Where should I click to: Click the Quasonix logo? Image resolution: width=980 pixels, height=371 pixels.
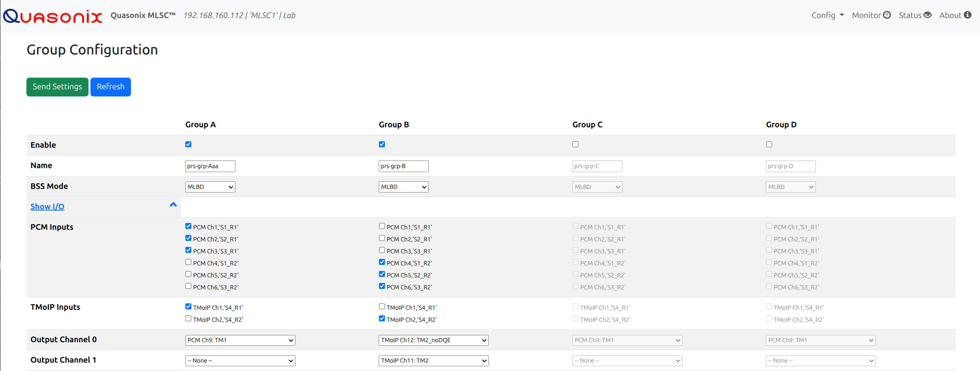pos(52,16)
